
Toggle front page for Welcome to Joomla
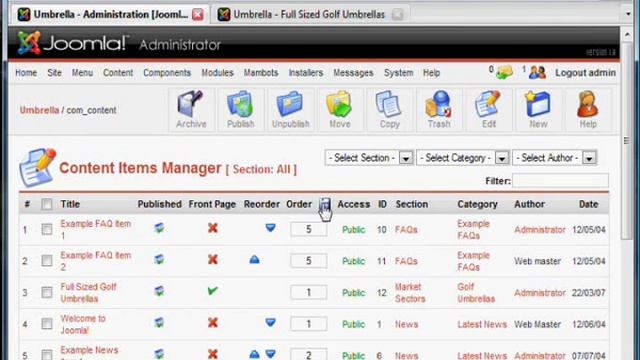213,322
